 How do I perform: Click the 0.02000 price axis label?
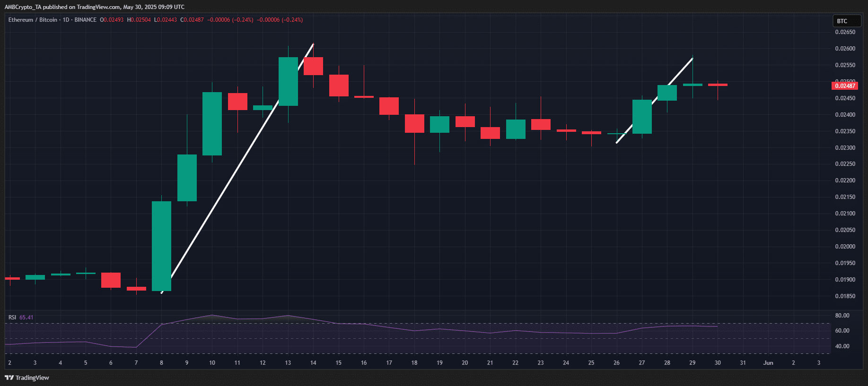pos(845,247)
